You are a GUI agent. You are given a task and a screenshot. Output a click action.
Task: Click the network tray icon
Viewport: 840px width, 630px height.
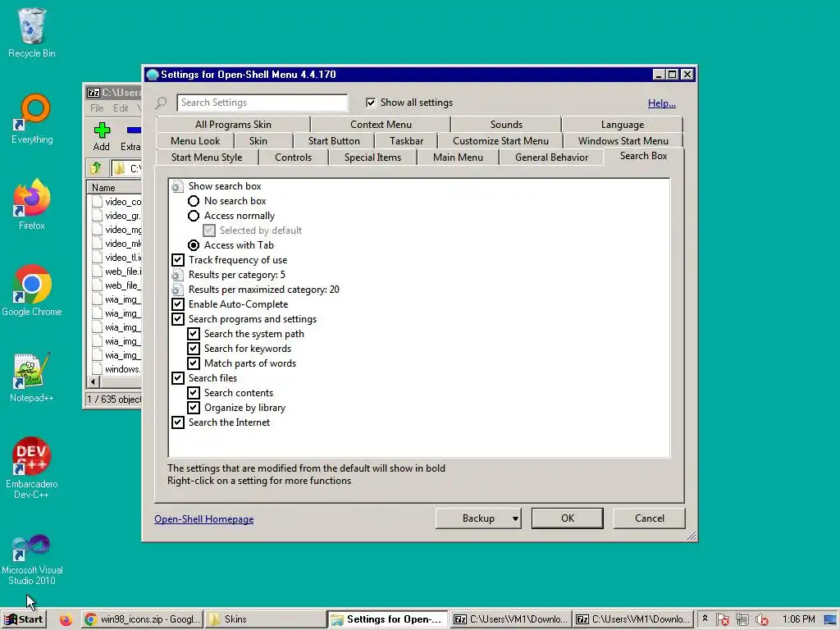click(x=742, y=620)
